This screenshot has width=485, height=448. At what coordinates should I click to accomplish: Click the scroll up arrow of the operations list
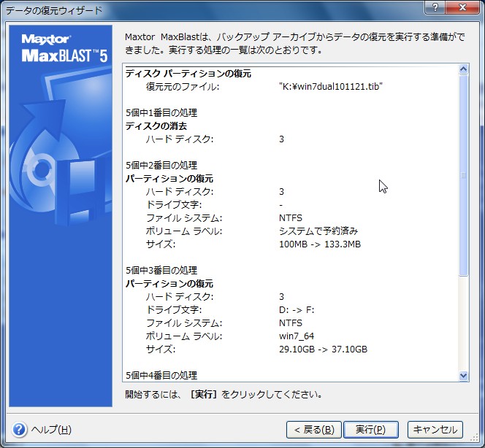(x=463, y=69)
